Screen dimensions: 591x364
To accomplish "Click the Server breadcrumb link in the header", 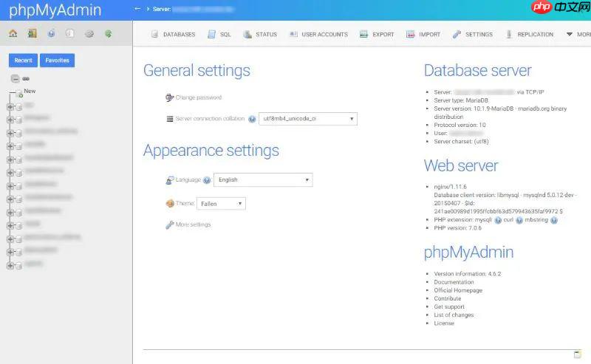I will 194,9.
